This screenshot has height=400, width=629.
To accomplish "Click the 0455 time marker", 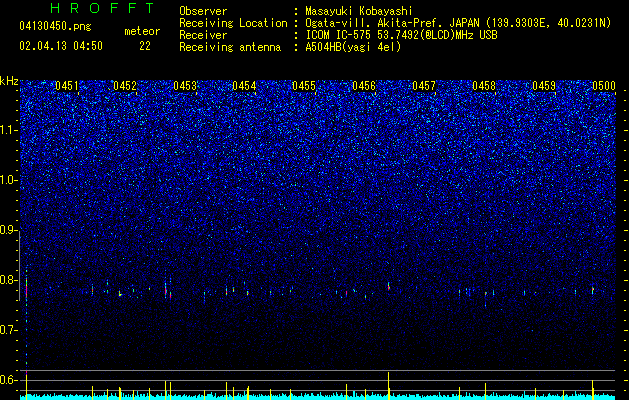I will pos(304,86).
